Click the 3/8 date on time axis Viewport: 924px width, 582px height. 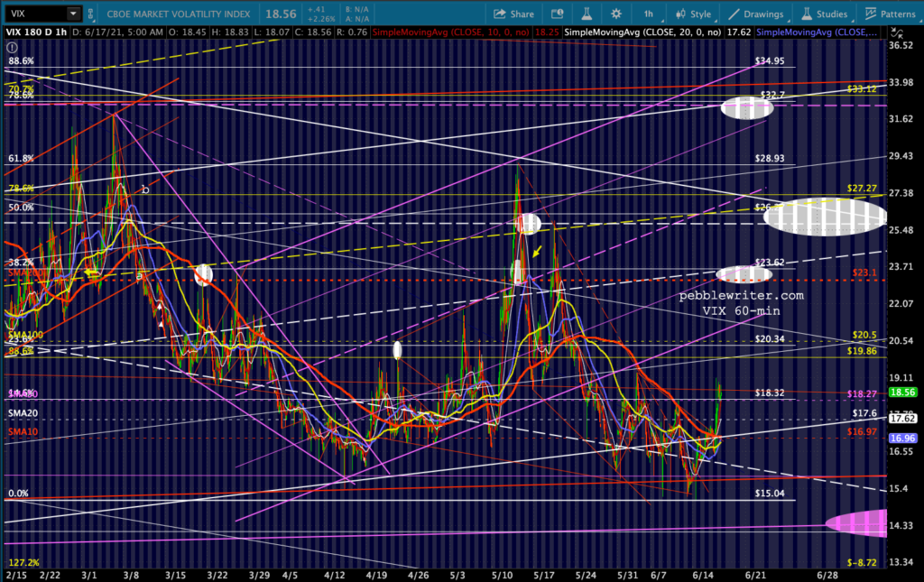pyautogui.click(x=131, y=575)
